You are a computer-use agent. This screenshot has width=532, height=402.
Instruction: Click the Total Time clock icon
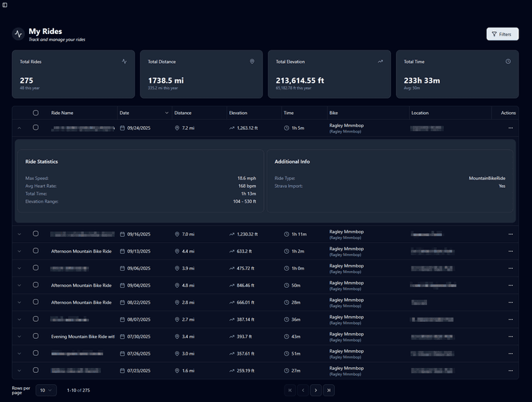508,62
